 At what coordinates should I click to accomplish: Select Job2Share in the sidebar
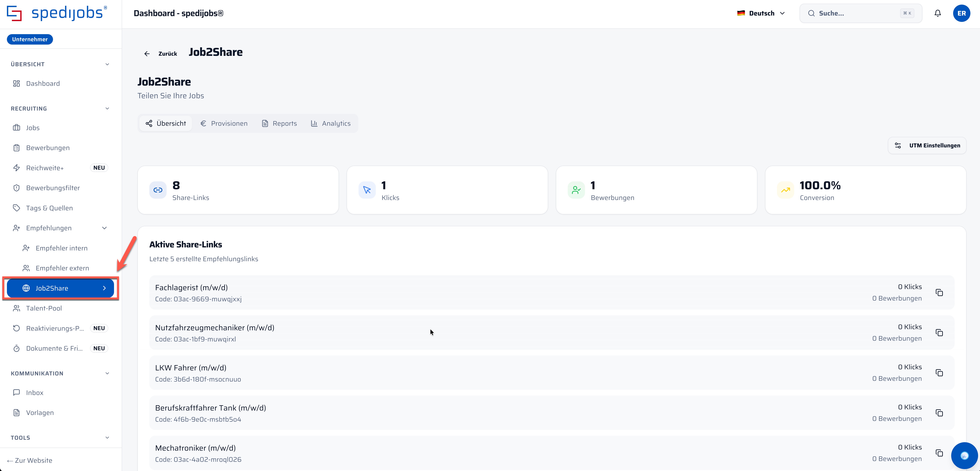[60, 288]
